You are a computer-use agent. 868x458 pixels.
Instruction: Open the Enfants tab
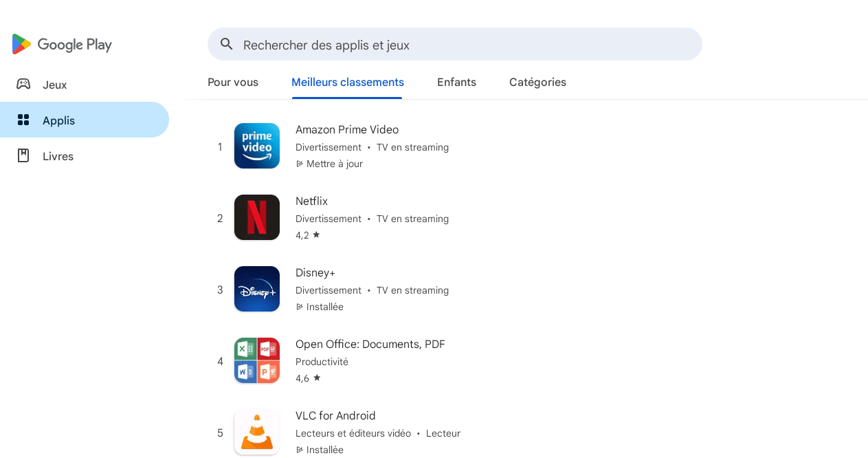[456, 83]
